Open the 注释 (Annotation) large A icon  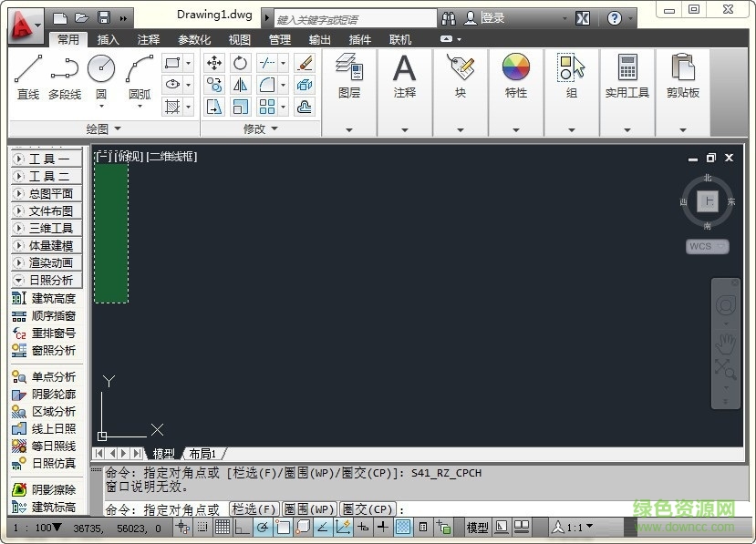point(405,67)
